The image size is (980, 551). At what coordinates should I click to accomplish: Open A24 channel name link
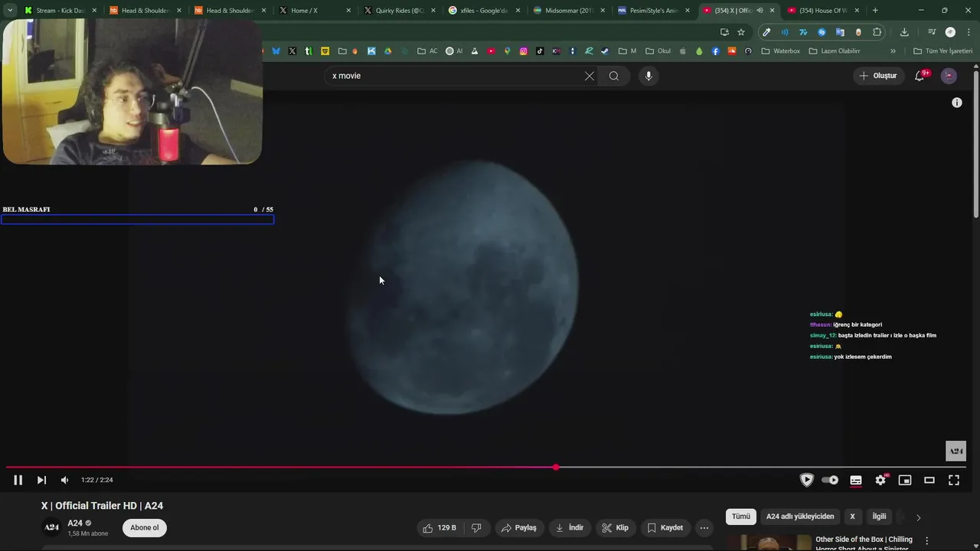tap(75, 523)
